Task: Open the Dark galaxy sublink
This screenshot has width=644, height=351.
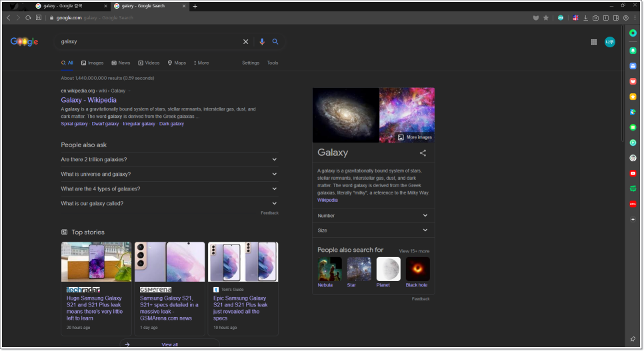Action: (x=172, y=124)
